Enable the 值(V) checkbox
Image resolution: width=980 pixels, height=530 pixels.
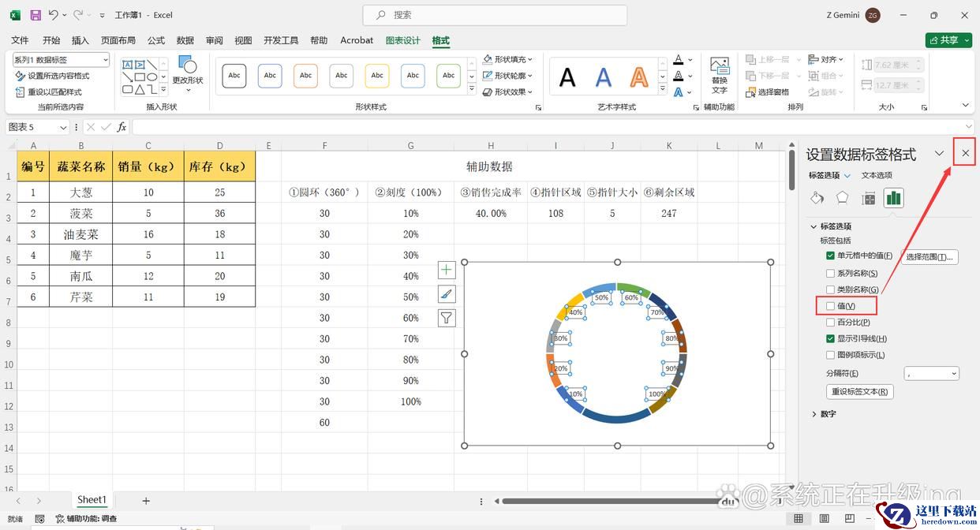pyautogui.click(x=830, y=305)
